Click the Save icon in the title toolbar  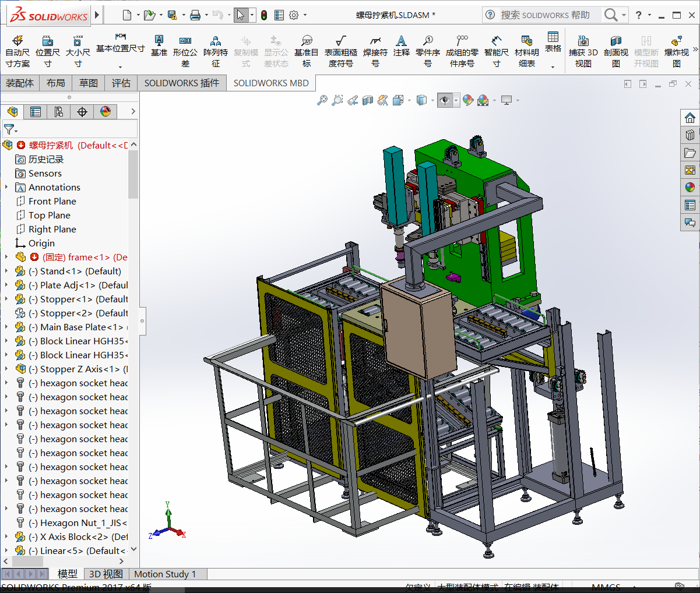coord(172,15)
